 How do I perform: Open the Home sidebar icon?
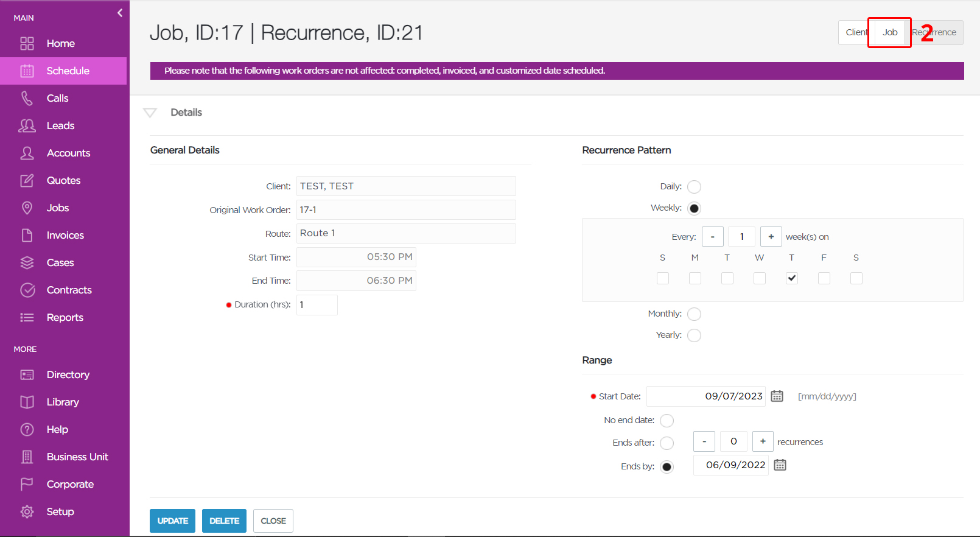click(x=27, y=43)
